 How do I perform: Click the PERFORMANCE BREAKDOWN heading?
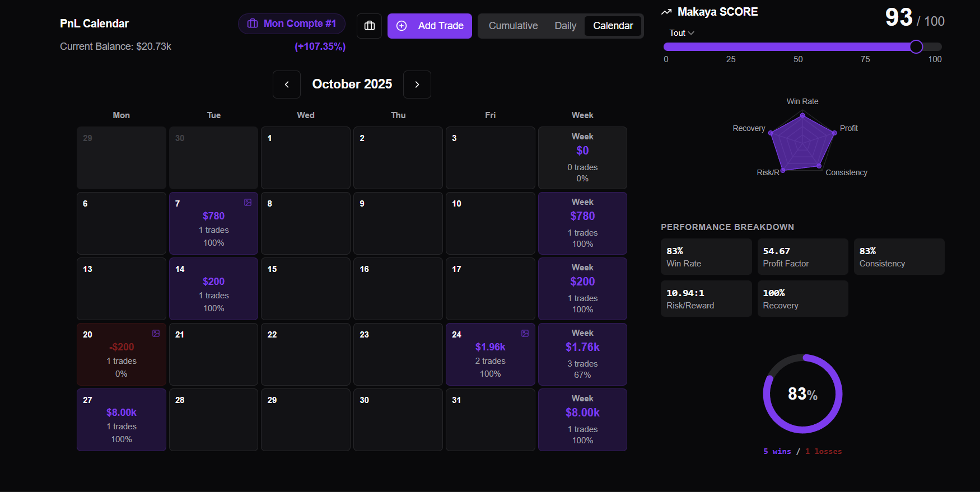click(x=727, y=227)
